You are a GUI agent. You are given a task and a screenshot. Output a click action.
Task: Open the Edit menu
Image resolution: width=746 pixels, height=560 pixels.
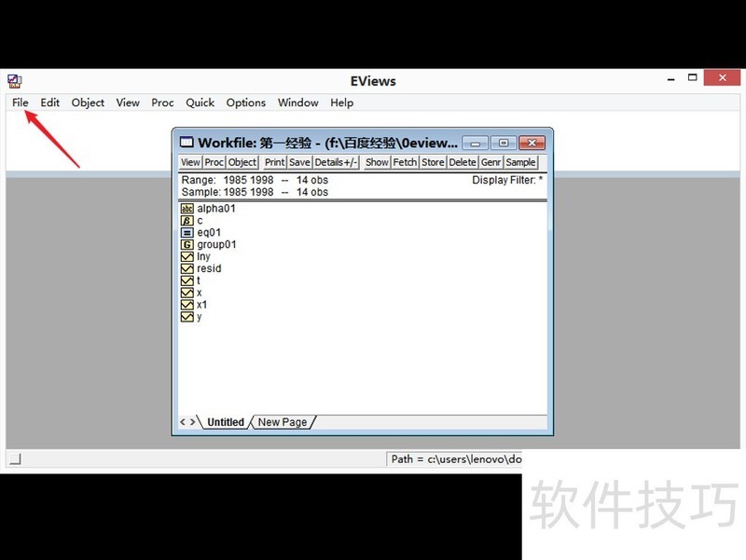(x=50, y=102)
